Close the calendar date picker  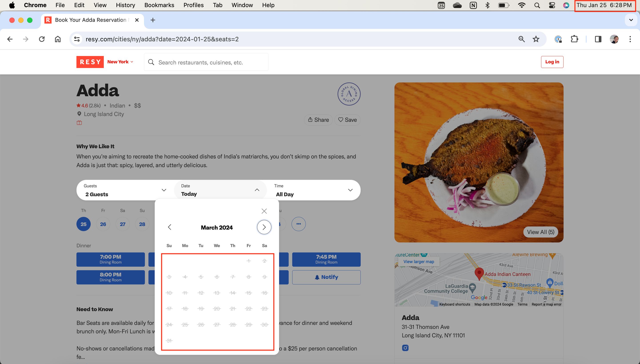(264, 211)
